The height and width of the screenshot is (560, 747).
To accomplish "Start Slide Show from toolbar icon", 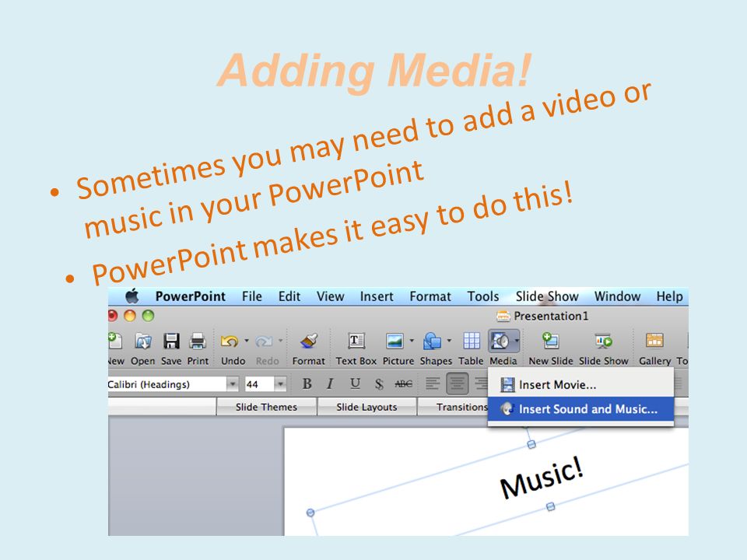I will [x=604, y=341].
